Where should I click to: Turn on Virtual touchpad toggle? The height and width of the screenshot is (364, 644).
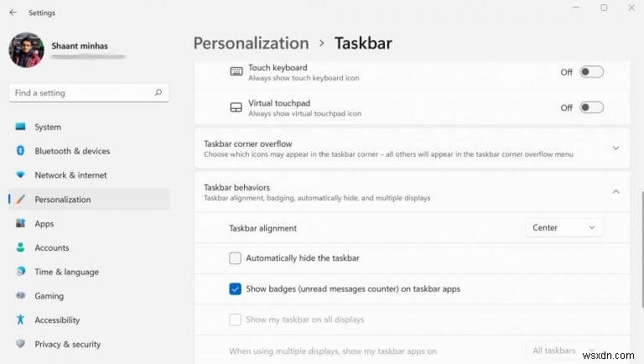pos(591,107)
